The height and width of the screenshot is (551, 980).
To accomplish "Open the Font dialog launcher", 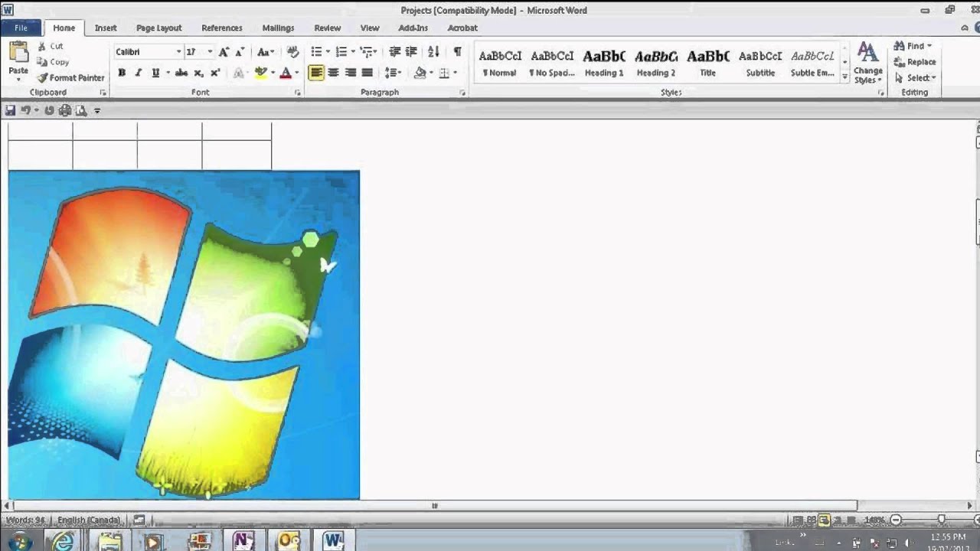I will point(297,93).
